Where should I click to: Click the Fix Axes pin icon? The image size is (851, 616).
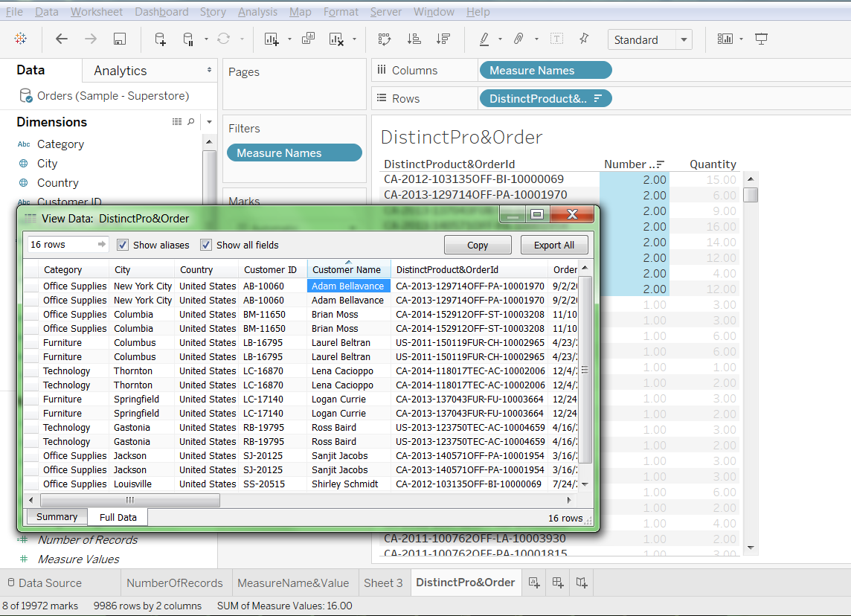click(584, 39)
